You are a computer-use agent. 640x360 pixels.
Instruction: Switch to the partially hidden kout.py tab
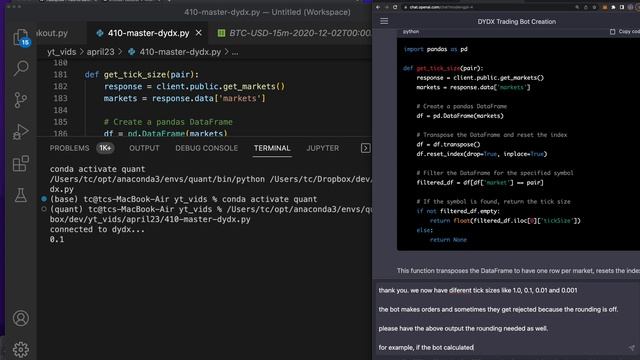click(x=52, y=33)
